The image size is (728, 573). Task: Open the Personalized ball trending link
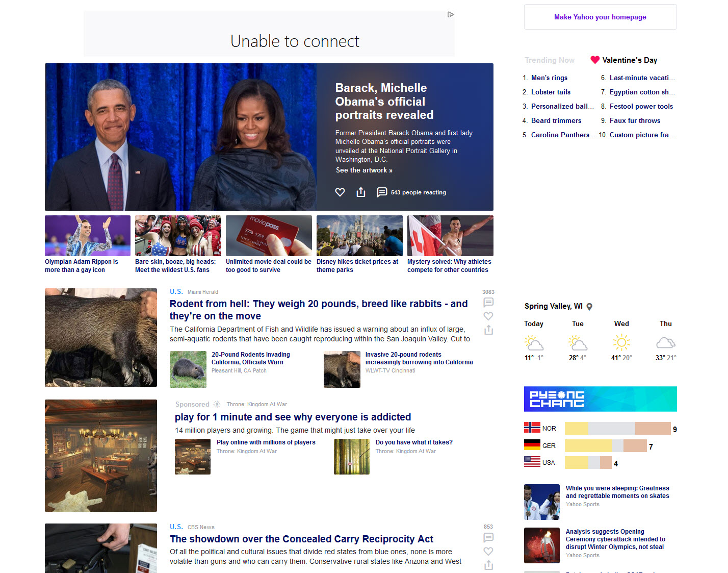pos(562,107)
